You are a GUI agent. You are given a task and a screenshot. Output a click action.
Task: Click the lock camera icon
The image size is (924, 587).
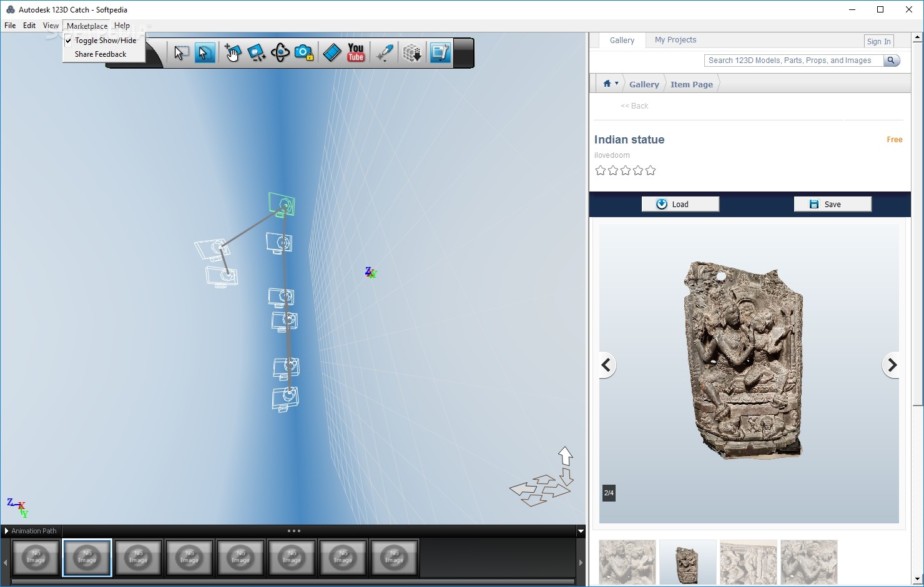click(x=303, y=53)
